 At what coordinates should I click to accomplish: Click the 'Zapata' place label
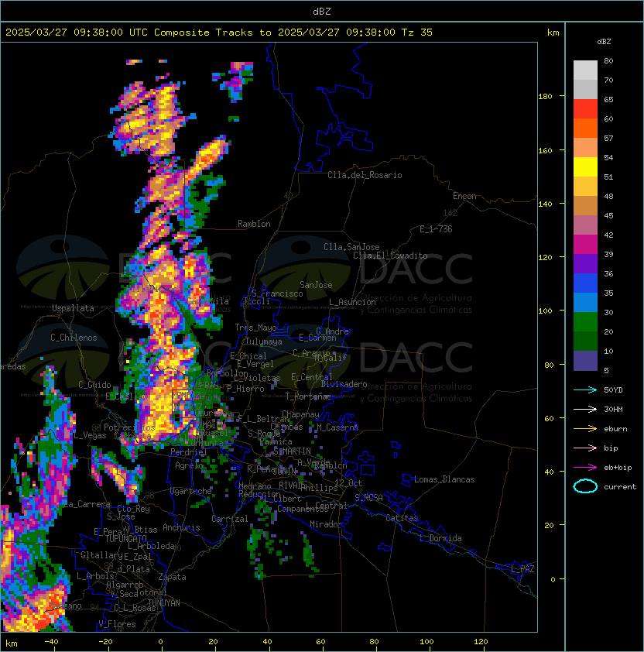click(172, 577)
